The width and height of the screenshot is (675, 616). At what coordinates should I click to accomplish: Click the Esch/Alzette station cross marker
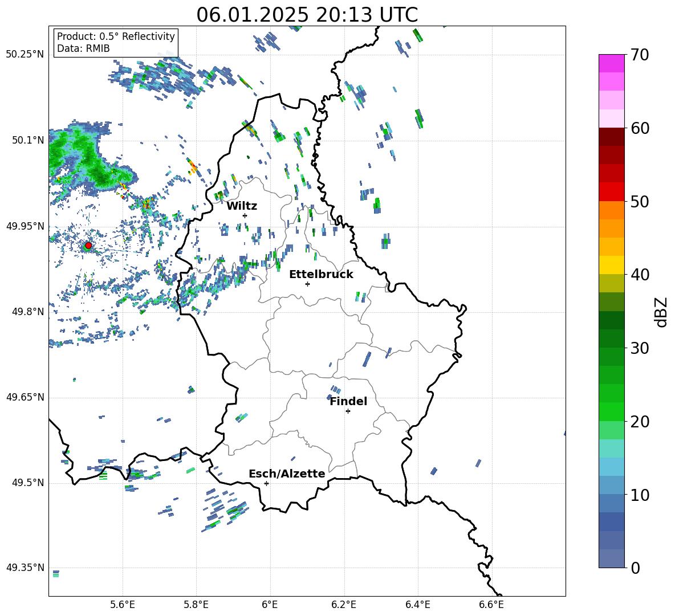[266, 483]
